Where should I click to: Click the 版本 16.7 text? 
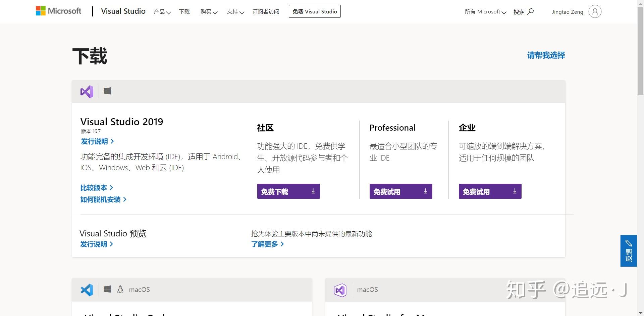point(91,131)
